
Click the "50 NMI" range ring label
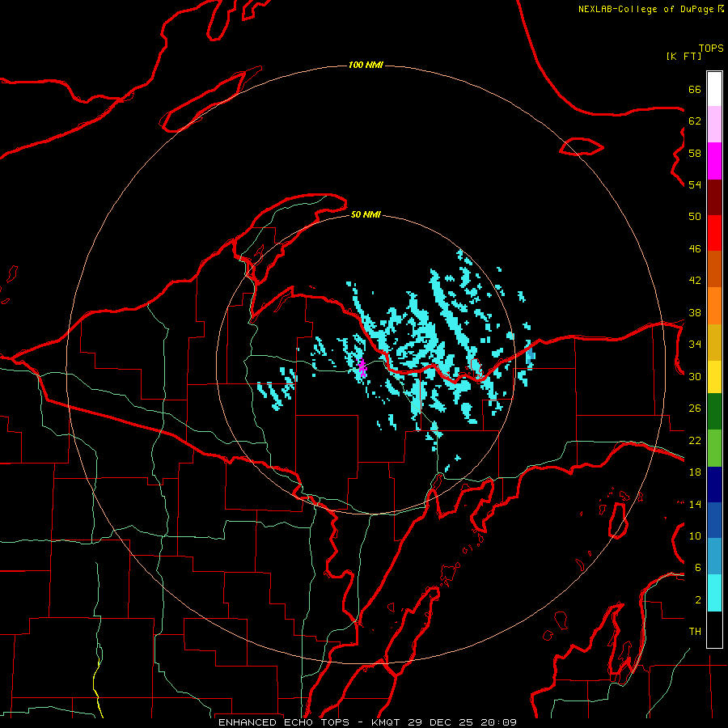coord(366,214)
